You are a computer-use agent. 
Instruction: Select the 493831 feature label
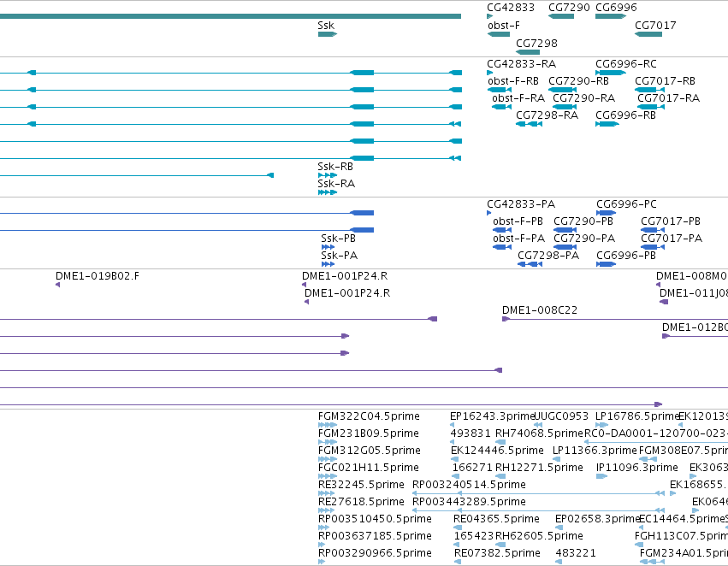click(471, 433)
